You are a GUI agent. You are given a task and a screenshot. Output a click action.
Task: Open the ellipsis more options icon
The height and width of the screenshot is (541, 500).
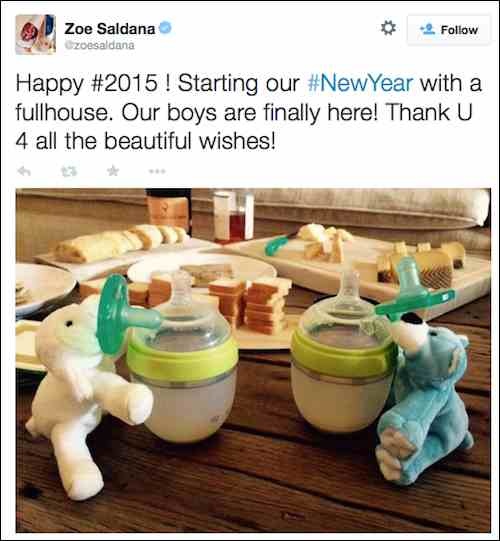click(x=157, y=171)
